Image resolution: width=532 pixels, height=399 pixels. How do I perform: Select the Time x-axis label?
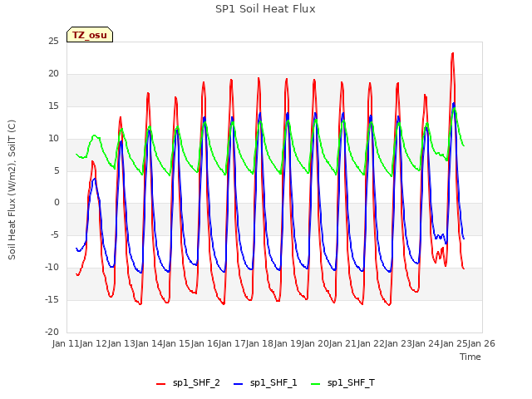tap(470, 357)
